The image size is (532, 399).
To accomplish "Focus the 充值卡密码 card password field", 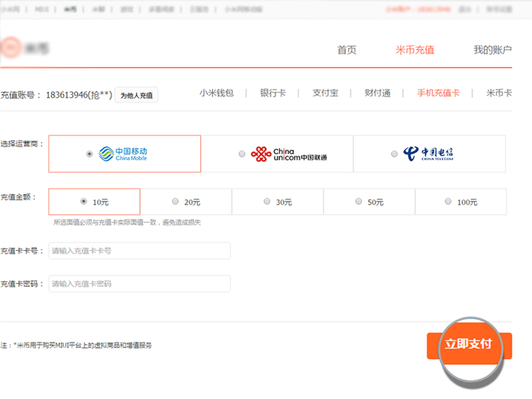I will 139,284.
